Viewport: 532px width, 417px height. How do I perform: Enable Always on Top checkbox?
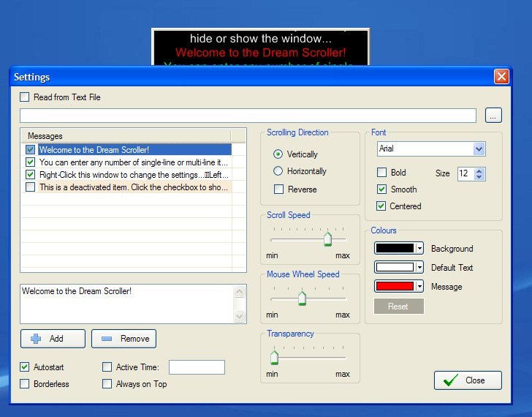click(x=107, y=384)
